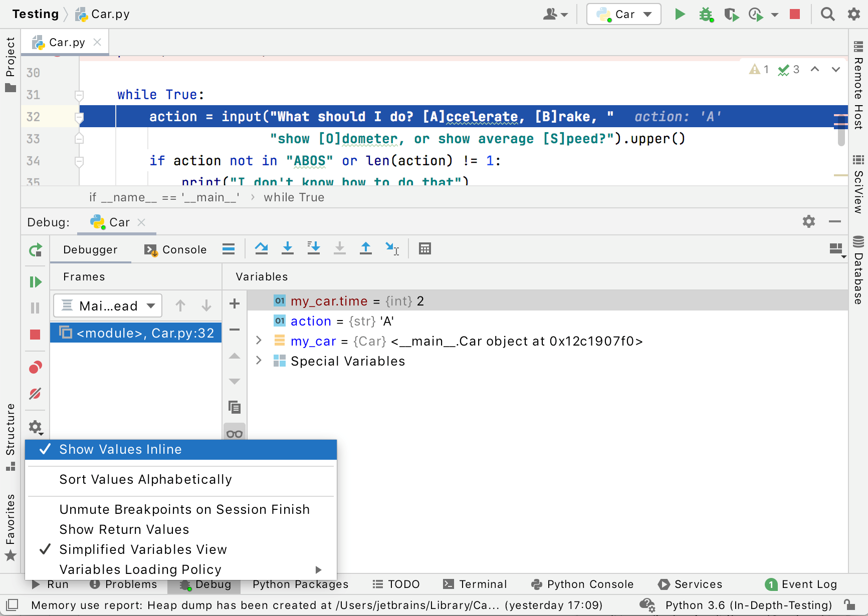868x616 pixels.
Task: Disable Simplified Variables View
Action: click(143, 549)
